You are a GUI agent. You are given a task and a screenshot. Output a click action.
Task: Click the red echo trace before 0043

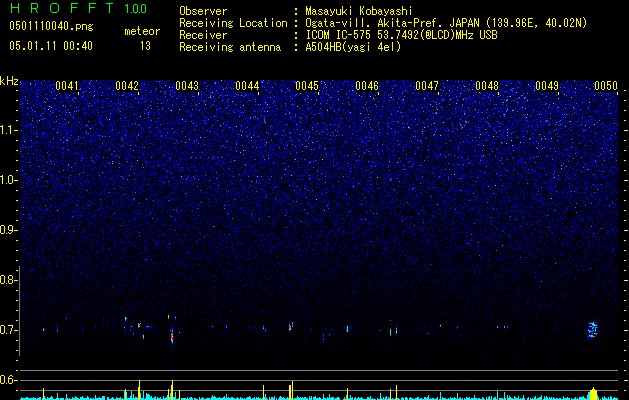(172, 336)
